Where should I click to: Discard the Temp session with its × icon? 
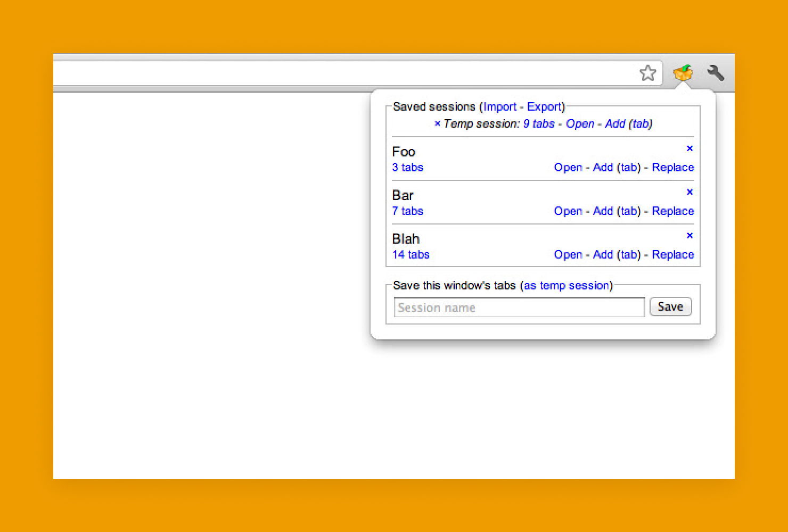[x=438, y=123]
